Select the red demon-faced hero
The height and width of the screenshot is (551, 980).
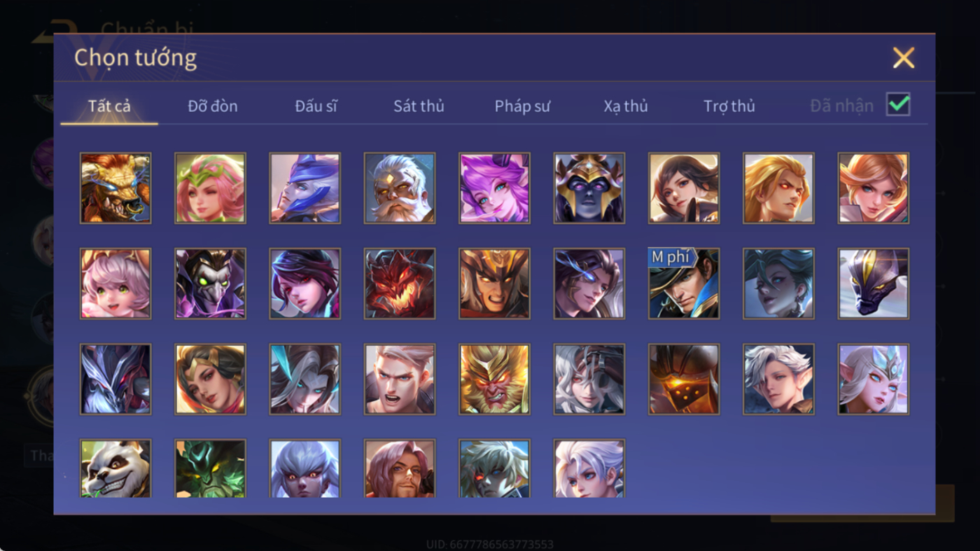point(400,284)
